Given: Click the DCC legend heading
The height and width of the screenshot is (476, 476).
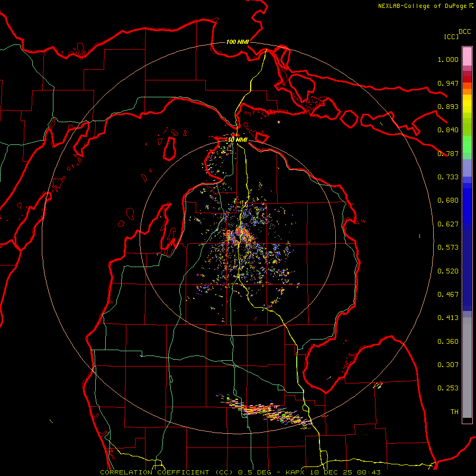Looking at the screenshot, I should tap(464, 31).
